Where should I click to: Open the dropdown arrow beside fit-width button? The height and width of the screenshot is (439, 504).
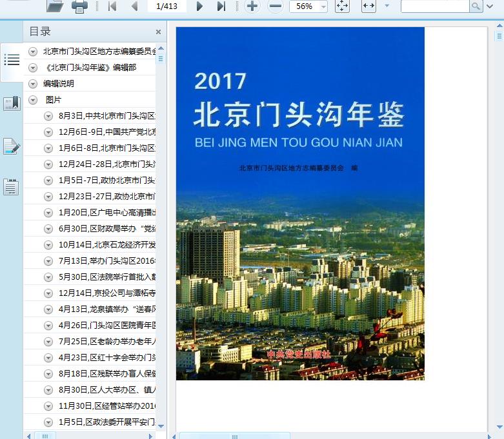coord(387,6)
